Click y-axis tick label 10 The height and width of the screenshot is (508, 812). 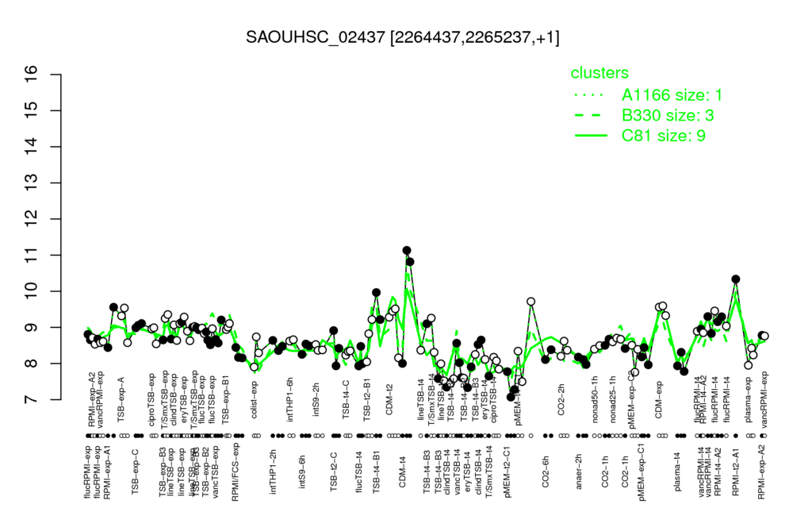click(31, 291)
